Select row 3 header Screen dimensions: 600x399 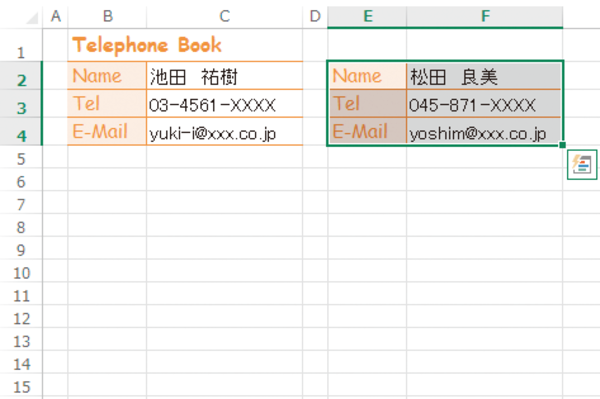coord(21,103)
